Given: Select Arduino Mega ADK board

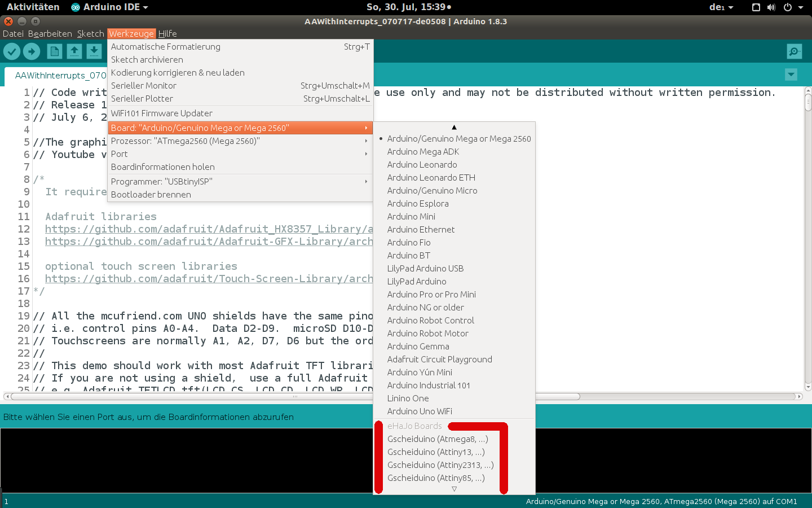Looking at the screenshot, I should click(x=454, y=152).
